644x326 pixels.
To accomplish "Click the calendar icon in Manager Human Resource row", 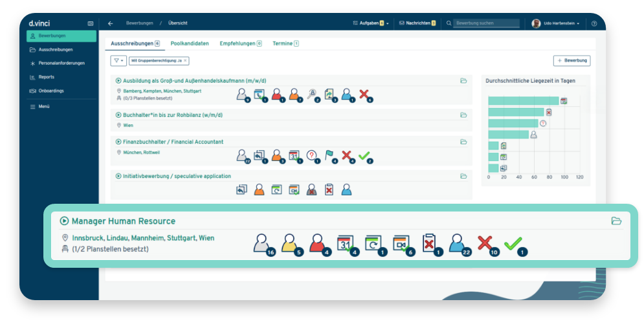I will click(346, 243).
